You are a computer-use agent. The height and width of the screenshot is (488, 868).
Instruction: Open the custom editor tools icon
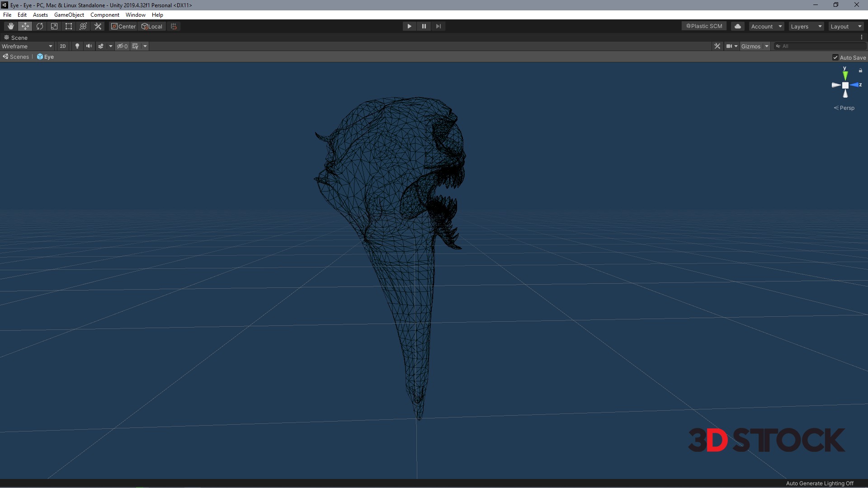point(98,26)
